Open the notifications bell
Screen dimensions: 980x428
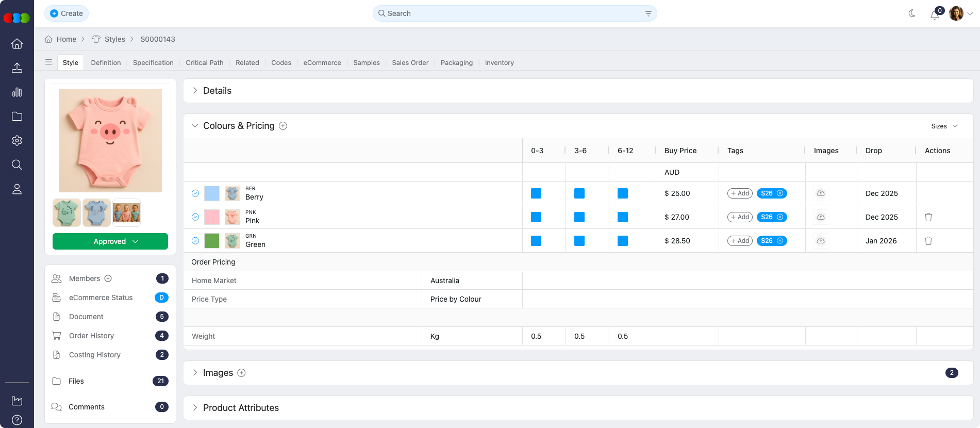click(935, 14)
